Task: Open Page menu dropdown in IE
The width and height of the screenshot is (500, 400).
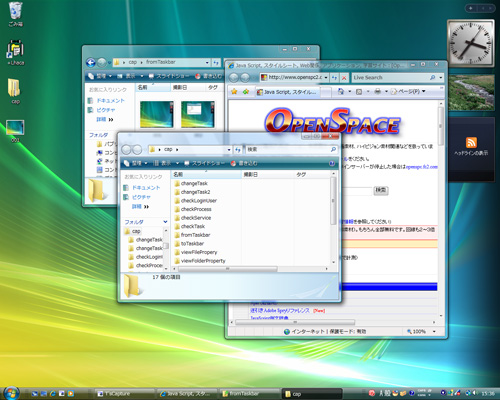Action: (x=409, y=91)
